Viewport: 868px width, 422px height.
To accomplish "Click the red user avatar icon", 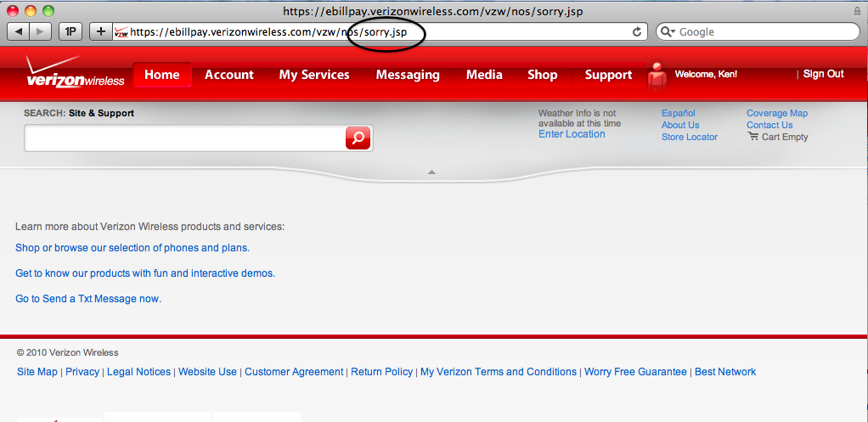I will coord(657,76).
